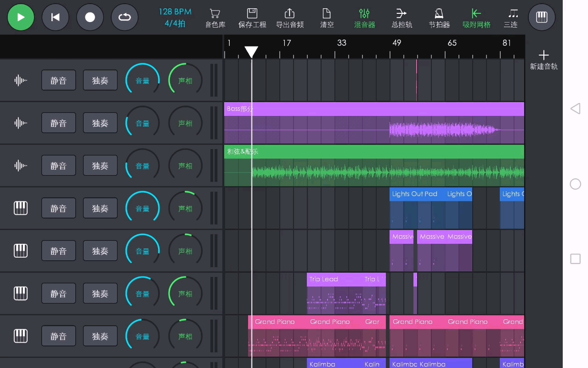This screenshot has height=368, width=588.
Task: Solo the Lights Out Pad track
Action: (100, 208)
